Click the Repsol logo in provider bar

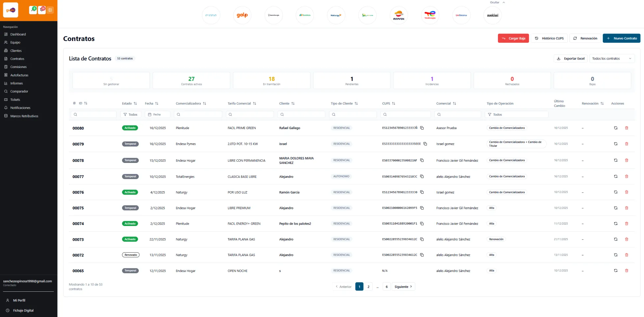tap(398, 15)
